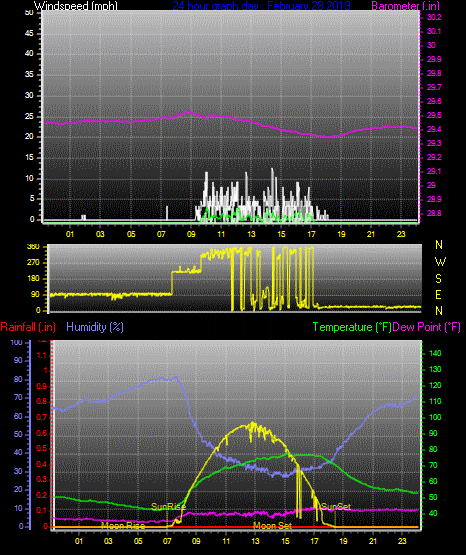Click the E compass direction label
Viewport: 466px width, 555px height.
[x=438, y=294]
